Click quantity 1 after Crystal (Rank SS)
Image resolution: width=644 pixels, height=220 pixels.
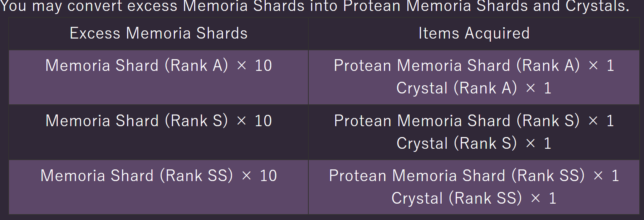click(553, 199)
